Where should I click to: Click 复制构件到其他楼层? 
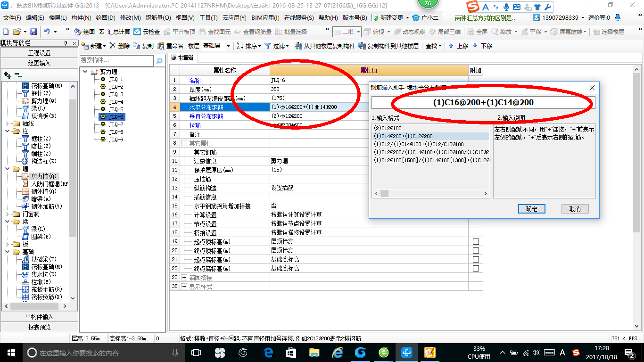click(388, 46)
